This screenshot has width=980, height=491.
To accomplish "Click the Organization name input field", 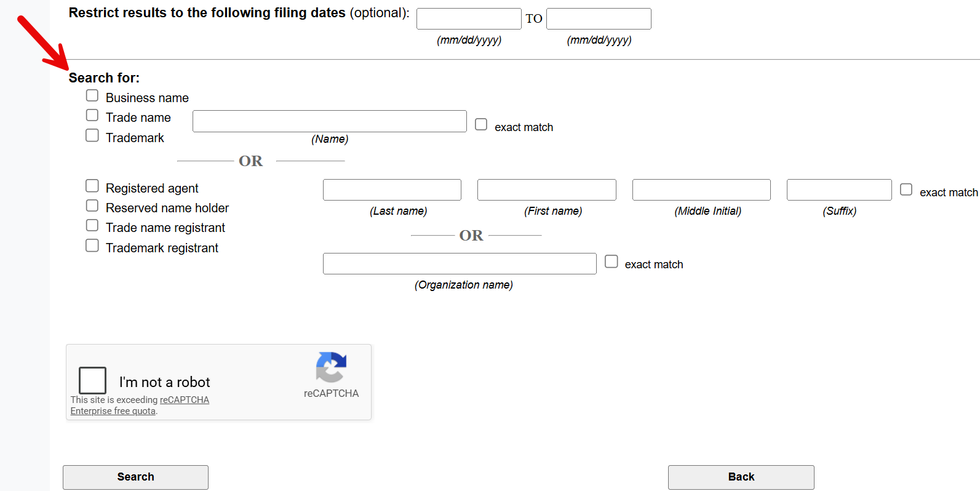I will pyautogui.click(x=460, y=263).
